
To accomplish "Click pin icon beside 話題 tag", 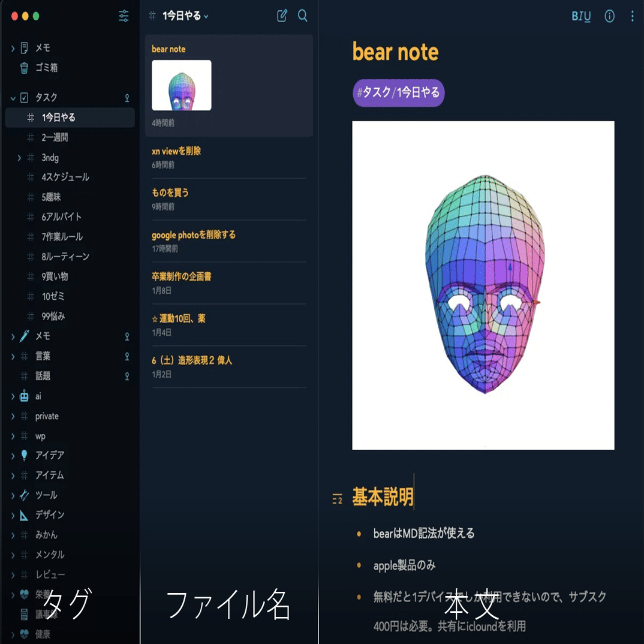I will coord(127,376).
